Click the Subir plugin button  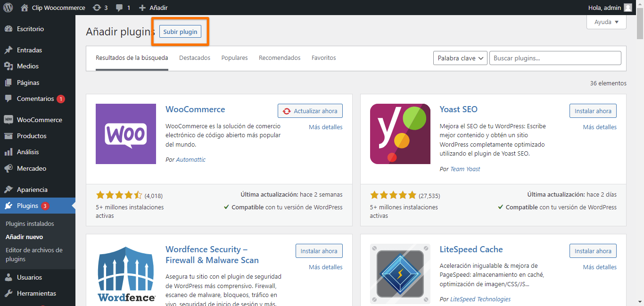click(x=180, y=32)
